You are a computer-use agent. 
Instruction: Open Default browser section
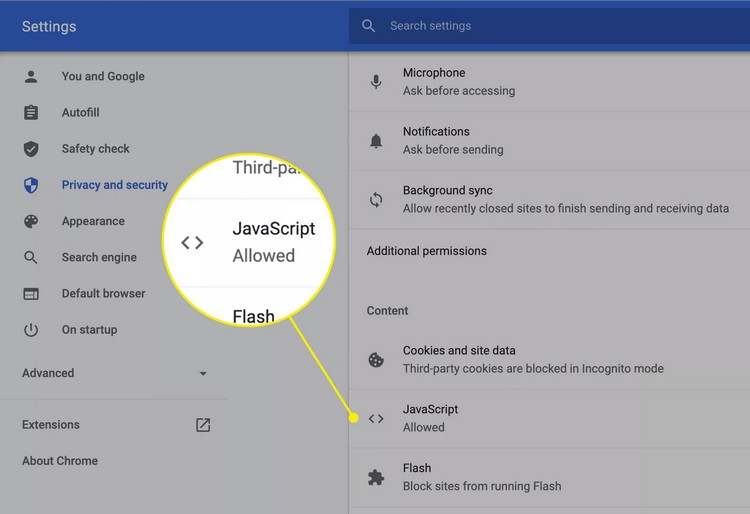coord(103,294)
